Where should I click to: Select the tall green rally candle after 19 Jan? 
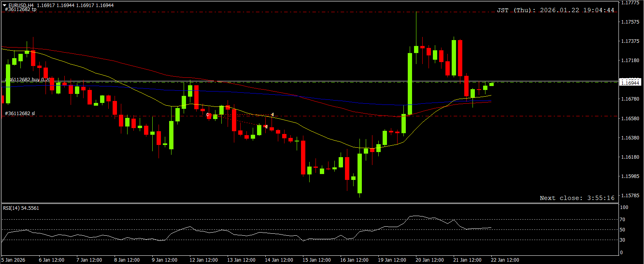point(410,84)
